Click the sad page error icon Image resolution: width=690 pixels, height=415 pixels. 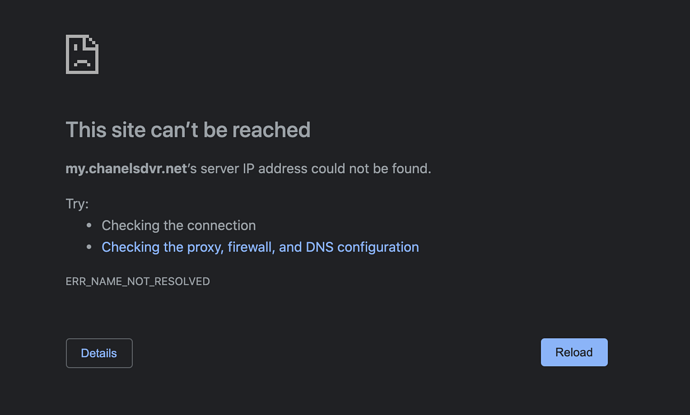tap(82, 54)
